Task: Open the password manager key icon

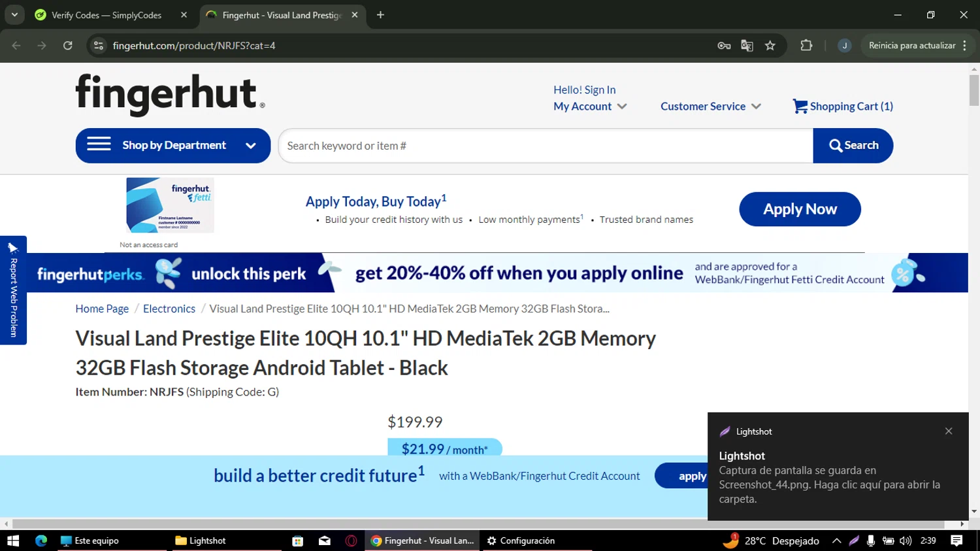Action: click(x=724, y=46)
